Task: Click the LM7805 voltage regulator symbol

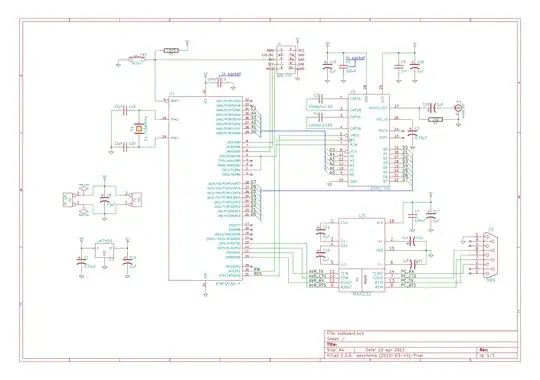Action: tap(104, 250)
